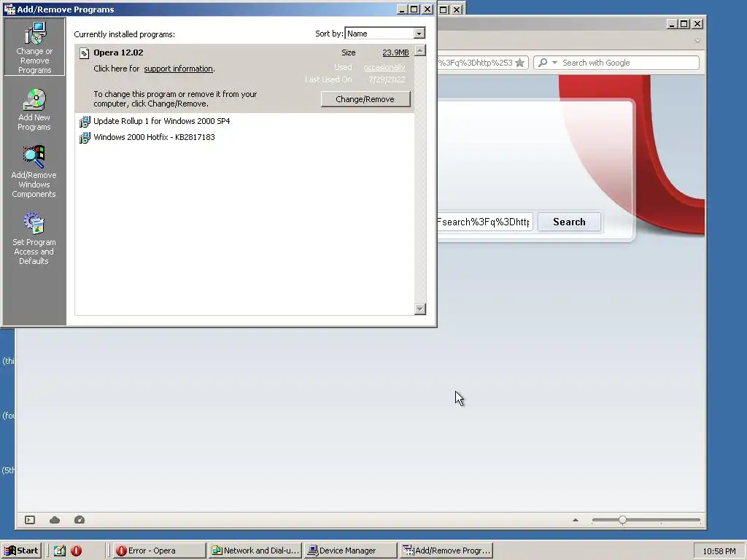Click scroll up arrow in programs list

pyautogui.click(x=419, y=50)
